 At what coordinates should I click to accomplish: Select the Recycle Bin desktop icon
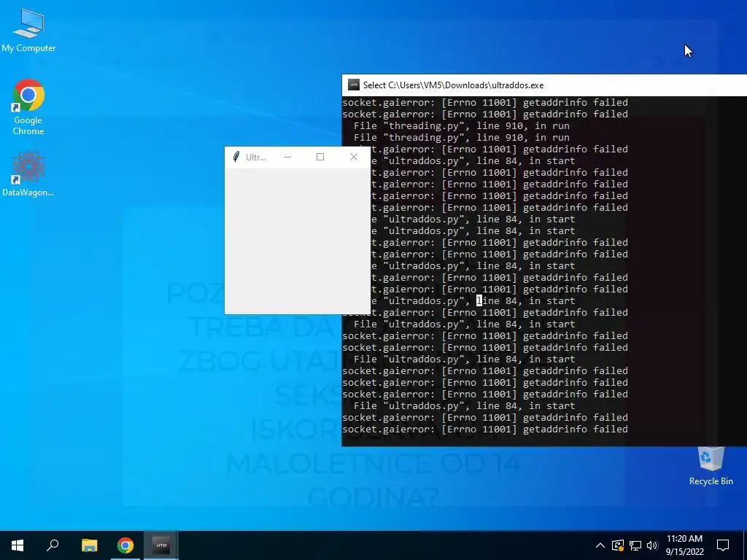(x=711, y=466)
